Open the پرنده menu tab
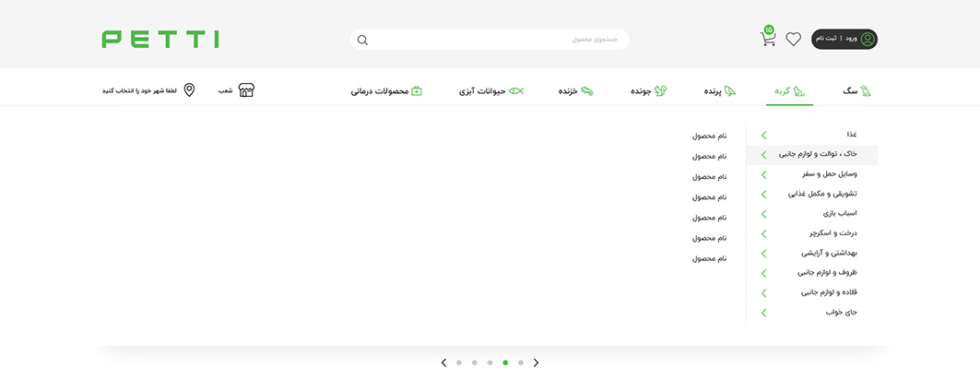 [719, 91]
